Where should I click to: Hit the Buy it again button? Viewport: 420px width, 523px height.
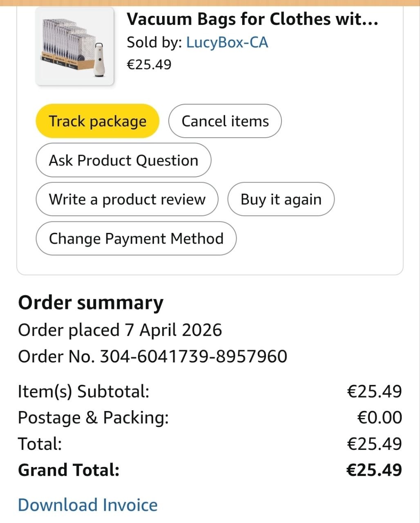pos(281,199)
